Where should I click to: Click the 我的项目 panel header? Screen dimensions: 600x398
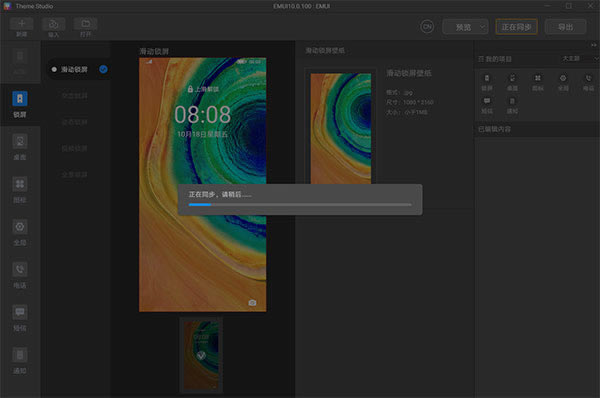click(495, 59)
